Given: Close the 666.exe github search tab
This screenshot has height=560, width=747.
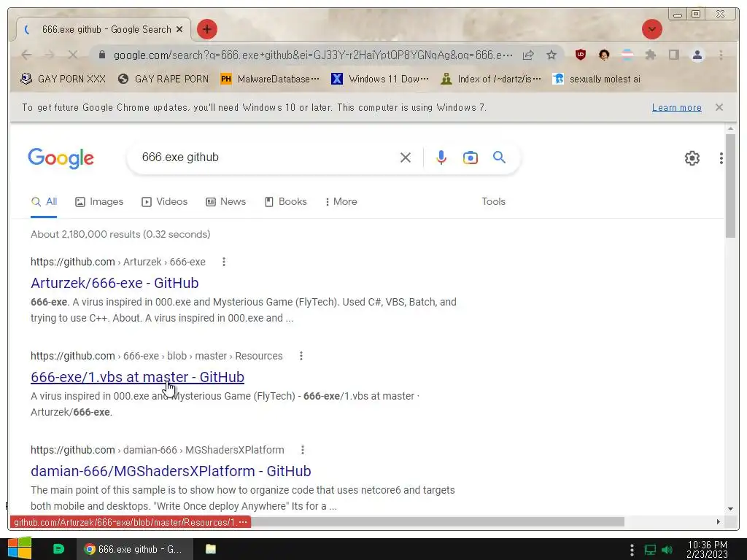Looking at the screenshot, I should [x=179, y=29].
